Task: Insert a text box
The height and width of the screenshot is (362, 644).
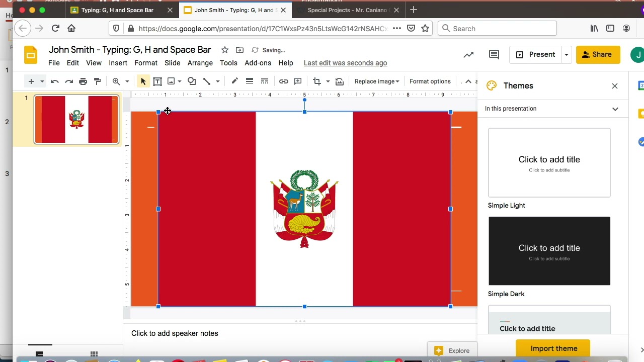Action: (157, 81)
